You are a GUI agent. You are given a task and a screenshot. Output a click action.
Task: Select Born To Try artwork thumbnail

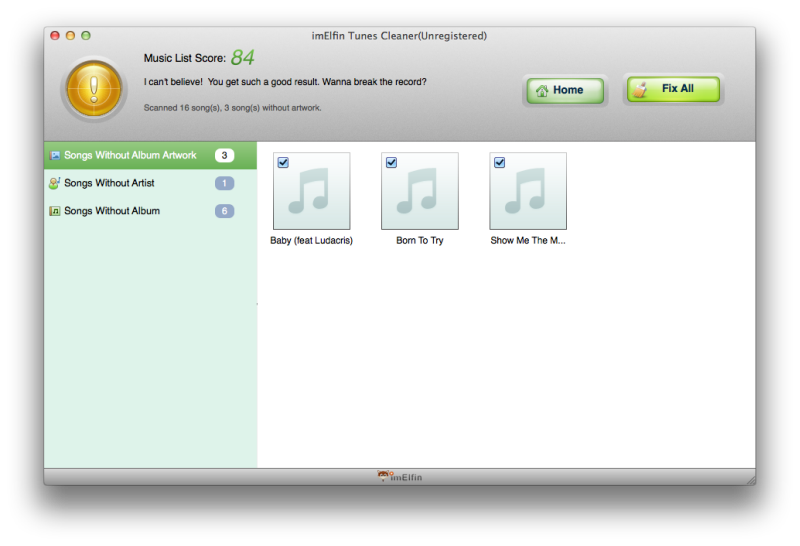point(420,191)
